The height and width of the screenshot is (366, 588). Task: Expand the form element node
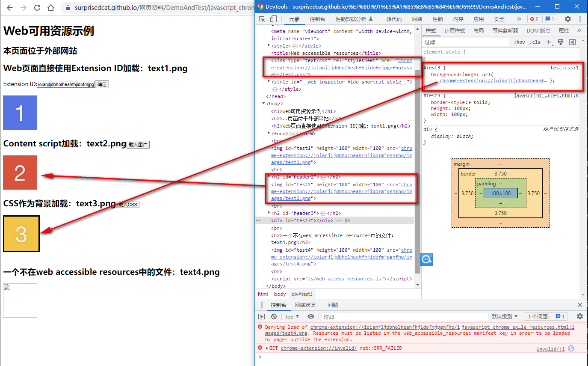[269, 133]
